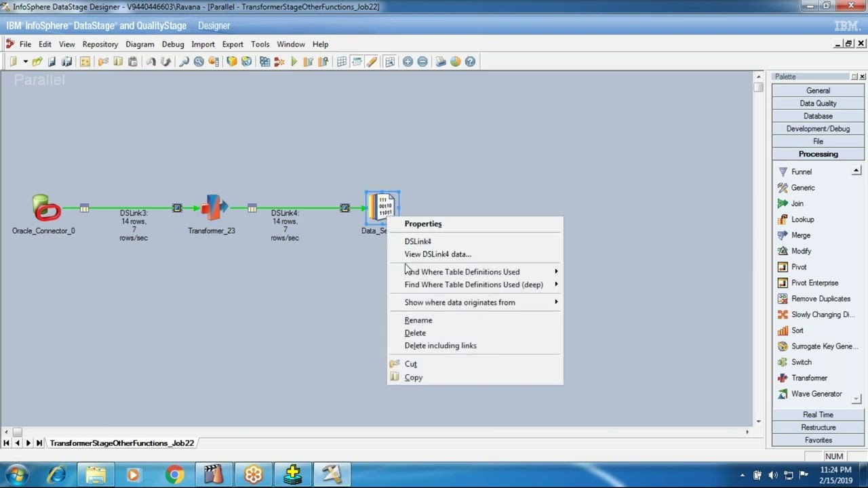
Task: Open the Debug menu
Action: 173,44
